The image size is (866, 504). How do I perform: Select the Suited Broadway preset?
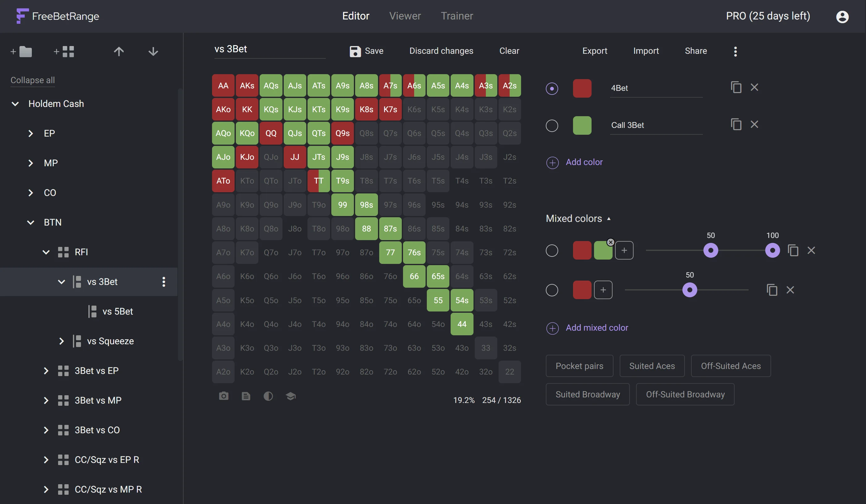[x=588, y=394]
